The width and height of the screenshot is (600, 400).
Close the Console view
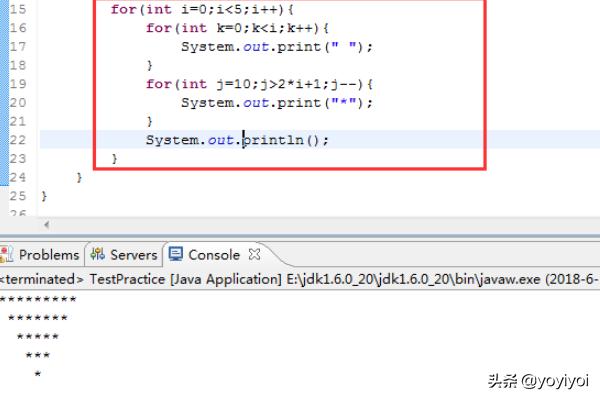[x=254, y=254]
